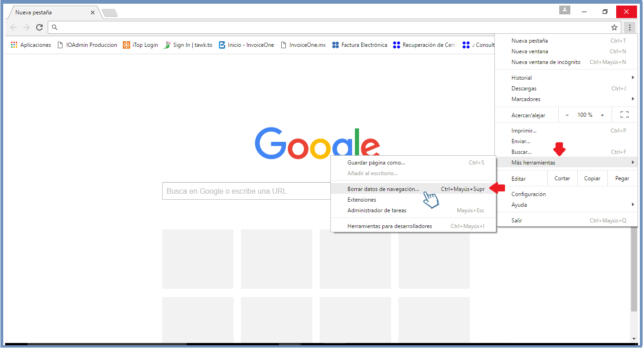The image size is (644, 349).
Task: Select Buscar... menu item
Action: (x=566, y=152)
